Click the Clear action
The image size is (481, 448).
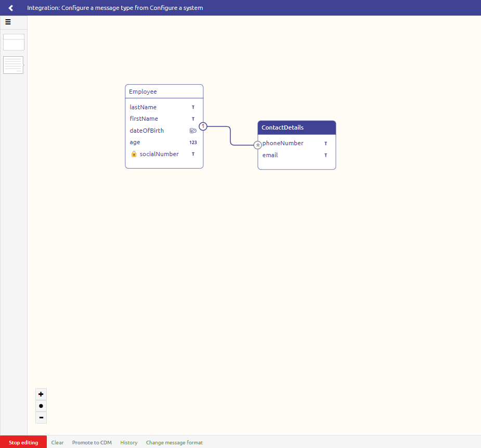pyautogui.click(x=57, y=442)
